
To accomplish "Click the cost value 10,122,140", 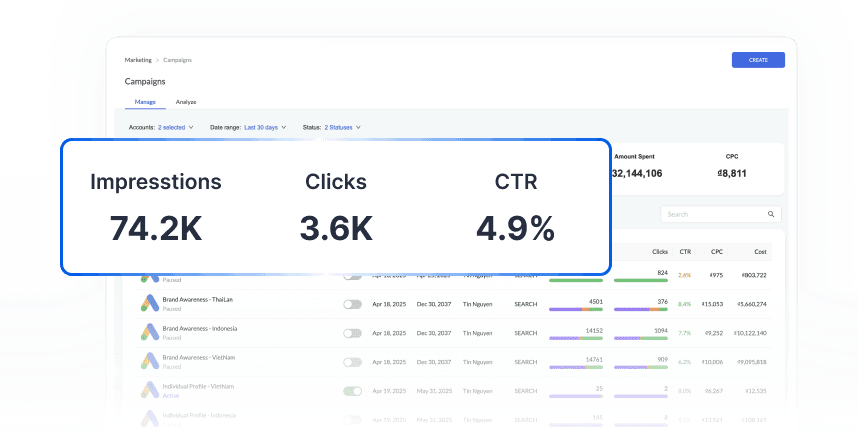I will tap(750, 333).
